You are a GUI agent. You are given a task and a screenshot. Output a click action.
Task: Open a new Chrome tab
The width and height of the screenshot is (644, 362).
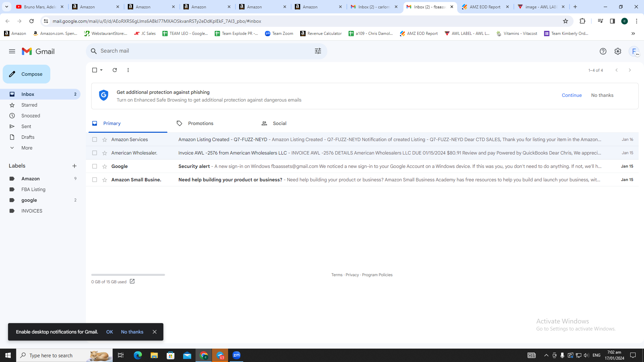[x=575, y=7]
